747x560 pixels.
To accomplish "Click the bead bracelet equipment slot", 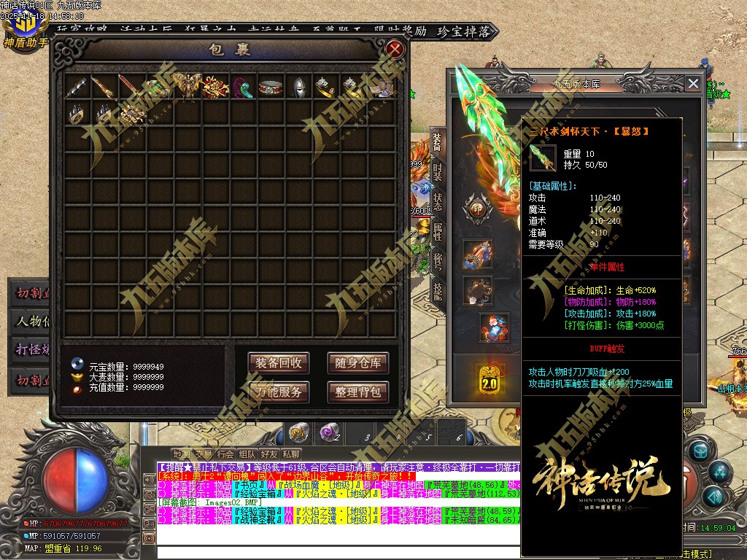I will (x=477, y=290).
